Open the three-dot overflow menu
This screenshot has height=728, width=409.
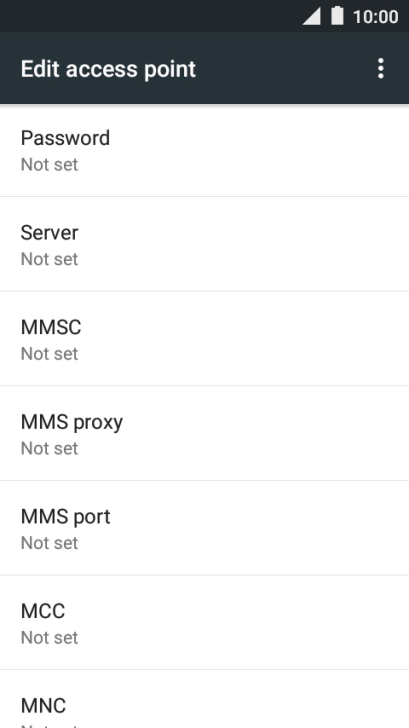[x=381, y=69]
